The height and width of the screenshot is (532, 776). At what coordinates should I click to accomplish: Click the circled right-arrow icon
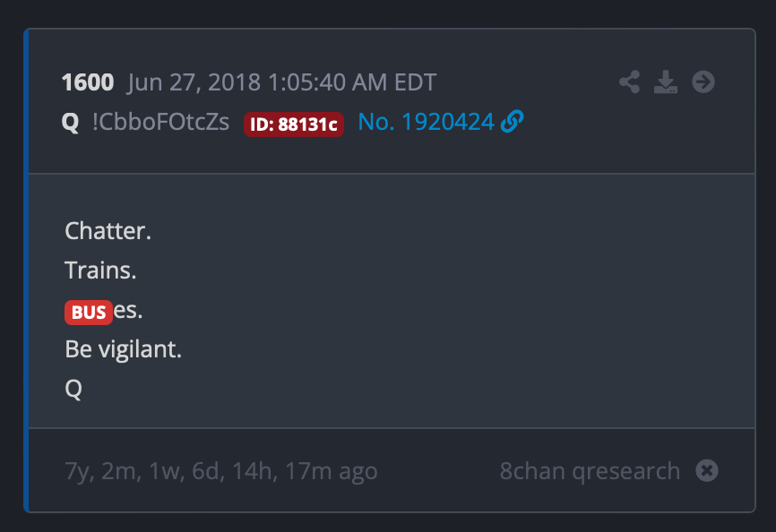(703, 82)
